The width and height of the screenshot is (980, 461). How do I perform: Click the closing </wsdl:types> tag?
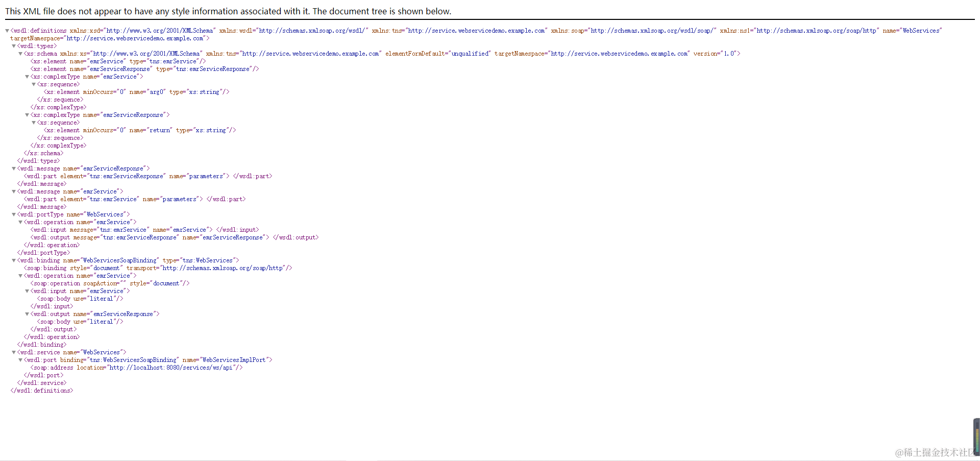pos(38,161)
